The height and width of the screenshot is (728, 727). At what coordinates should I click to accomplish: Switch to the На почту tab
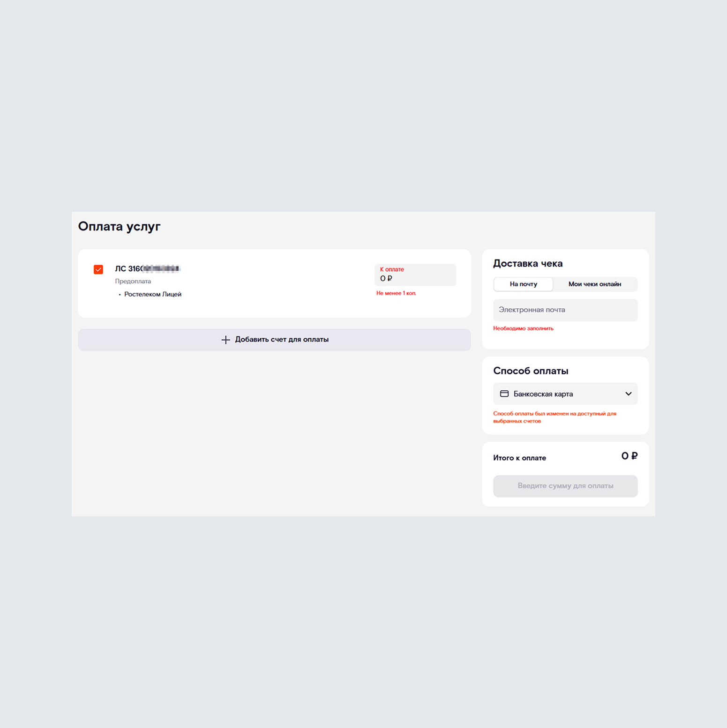pyautogui.click(x=523, y=284)
